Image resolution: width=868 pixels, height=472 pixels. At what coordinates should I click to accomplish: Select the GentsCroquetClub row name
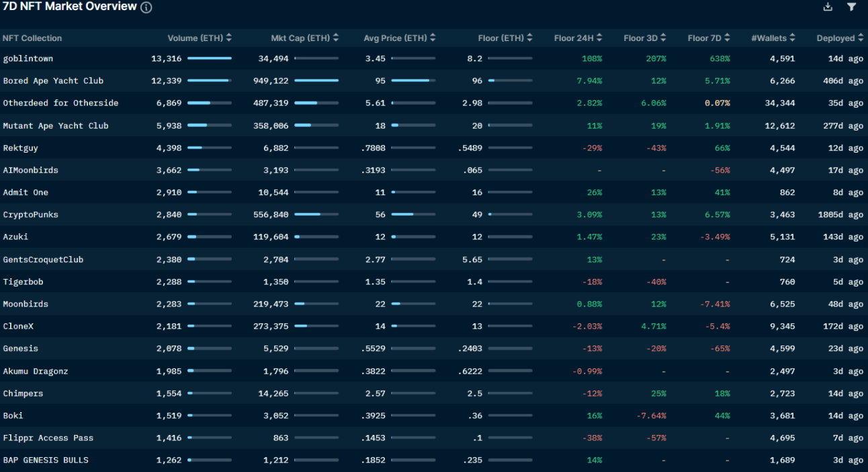pyautogui.click(x=43, y=260)
